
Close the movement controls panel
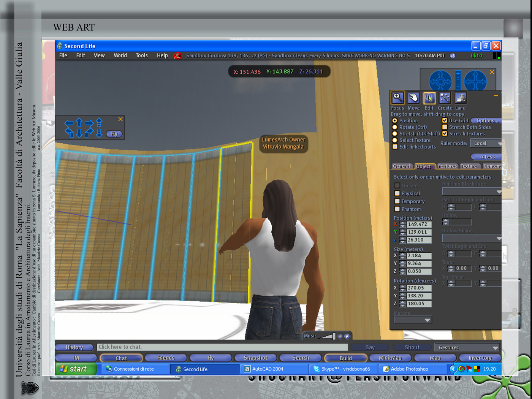click(x=120, y=119)
